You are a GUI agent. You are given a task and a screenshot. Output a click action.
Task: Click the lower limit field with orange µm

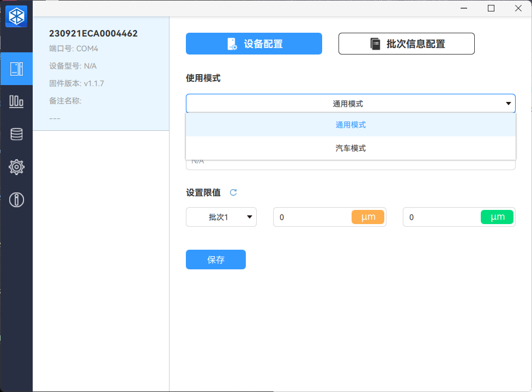coord(329,217)
